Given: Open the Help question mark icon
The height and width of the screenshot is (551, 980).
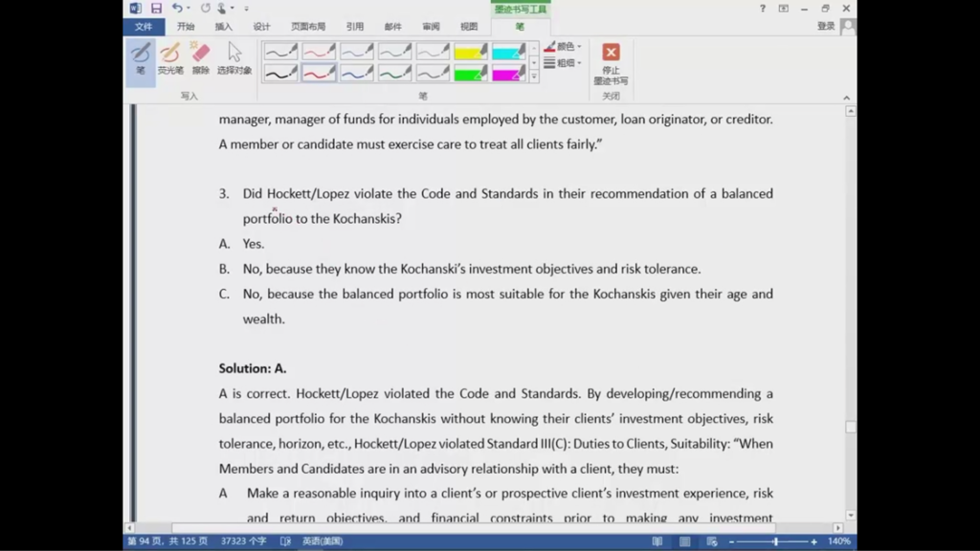Looking at the screenshot, I should (763, 9).
